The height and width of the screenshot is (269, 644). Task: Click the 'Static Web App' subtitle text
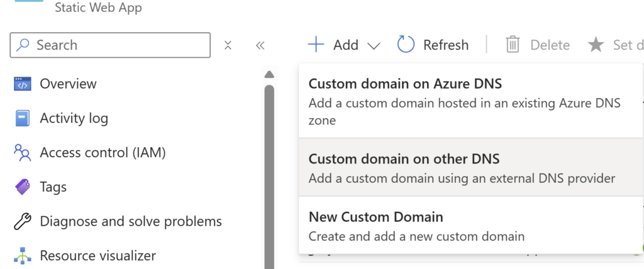[99, 8]
